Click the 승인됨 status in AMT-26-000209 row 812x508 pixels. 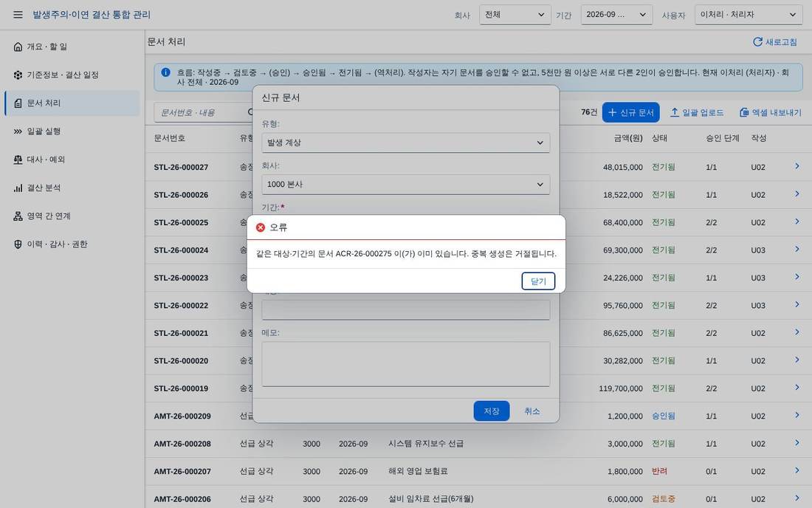pyautogui.click(x=664, y=416)
